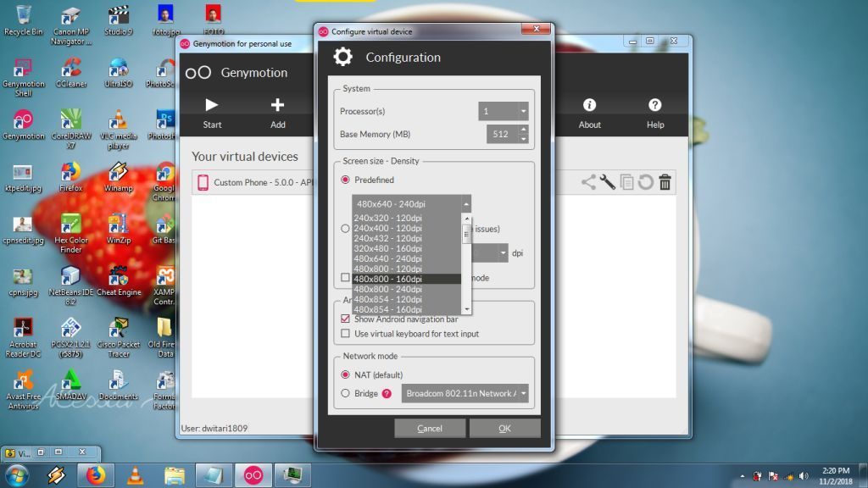The image size is (868, 488).
Task: Open the Firefox desktop shortcut
Action: point(71,177)
